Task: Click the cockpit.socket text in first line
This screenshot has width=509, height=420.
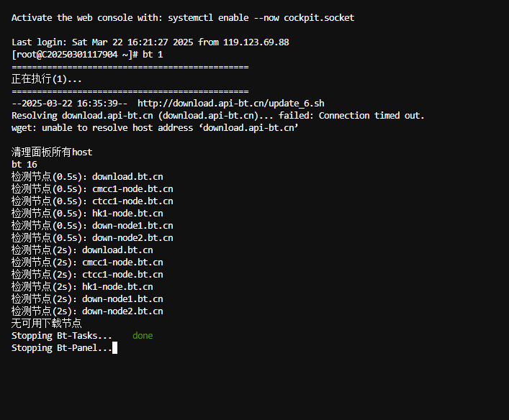Action: click(319, 18)
